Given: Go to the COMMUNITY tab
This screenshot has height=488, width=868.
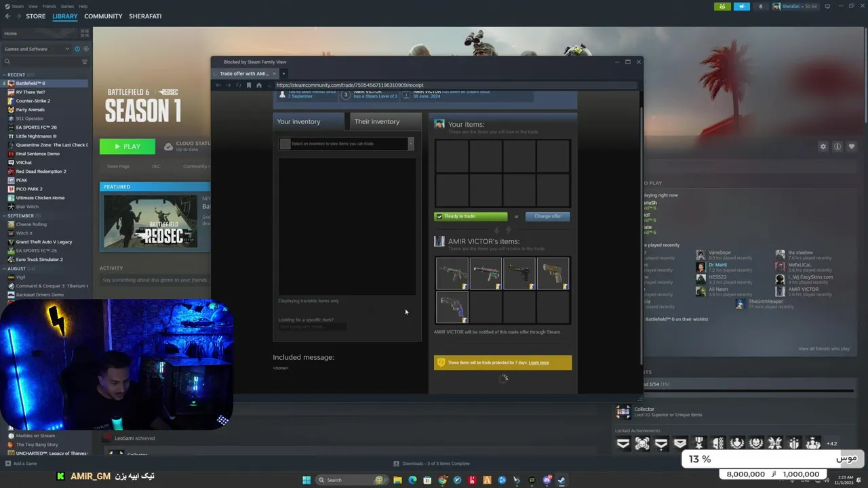Looking at the screenshot, I should tap(103, 16).
